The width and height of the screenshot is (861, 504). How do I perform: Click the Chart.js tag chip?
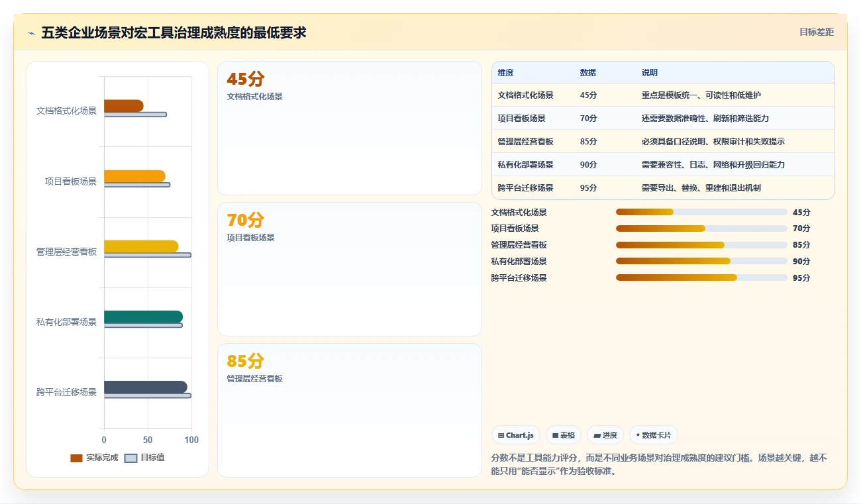516,435
